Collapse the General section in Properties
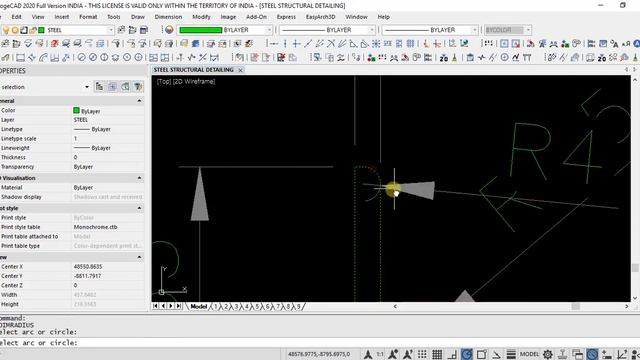Image resolution: width=640 pixels, height=360 pixels. 139,101
